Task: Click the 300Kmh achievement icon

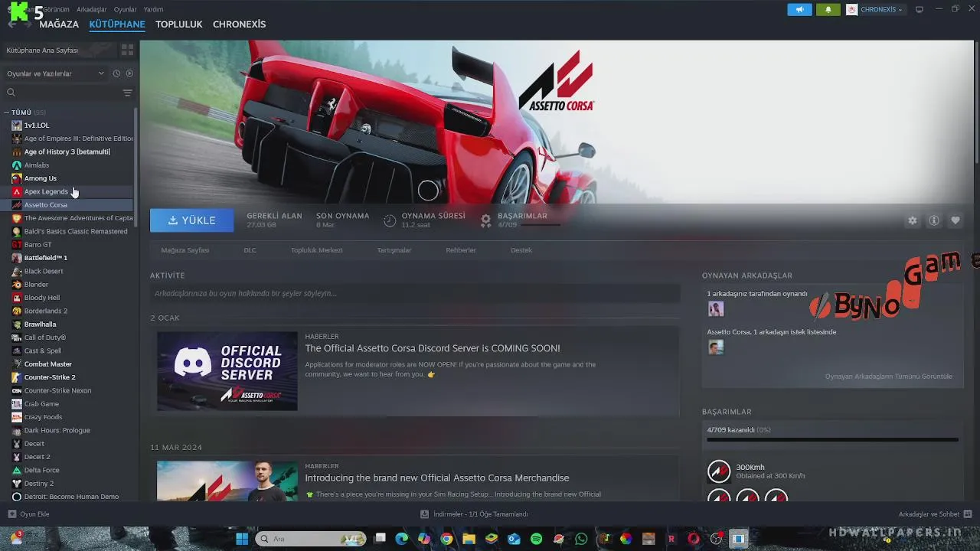Action: 719,471
